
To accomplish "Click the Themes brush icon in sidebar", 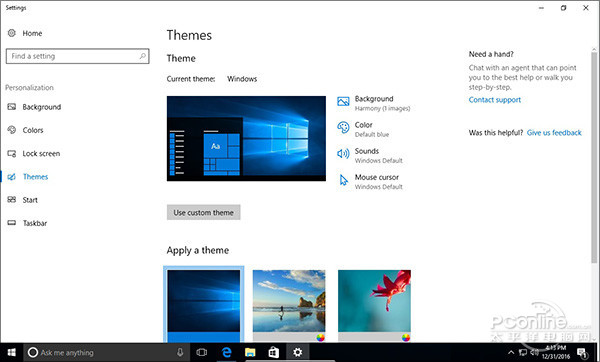I will pos(12,177).
